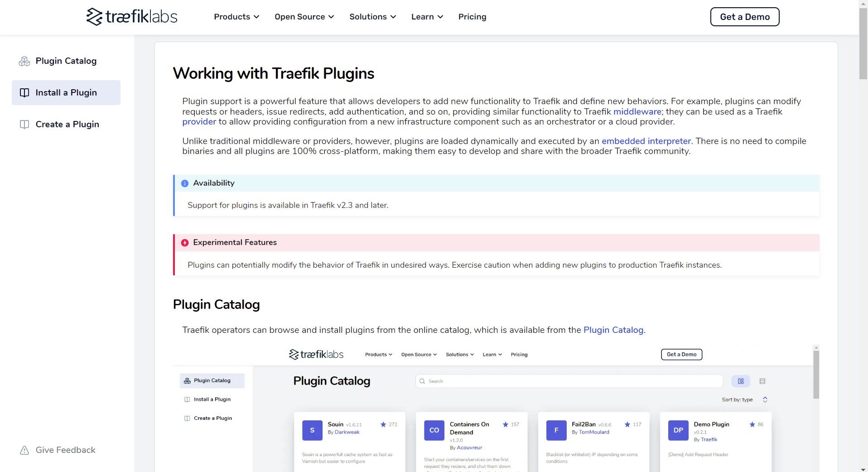Click the 'Fail2Ban' title on its card
The height and width of the screenshot is (472, 868).
tap(583, 424)
